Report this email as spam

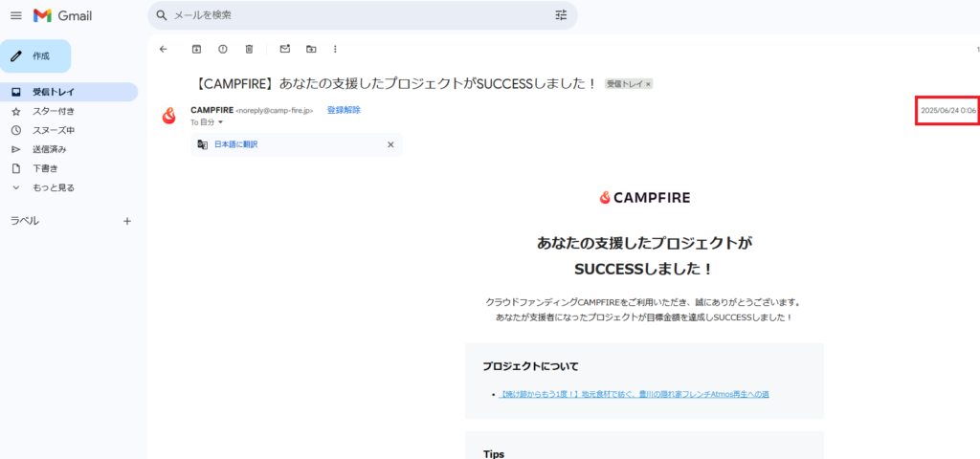pyautogui.click(x=222, y=49)
